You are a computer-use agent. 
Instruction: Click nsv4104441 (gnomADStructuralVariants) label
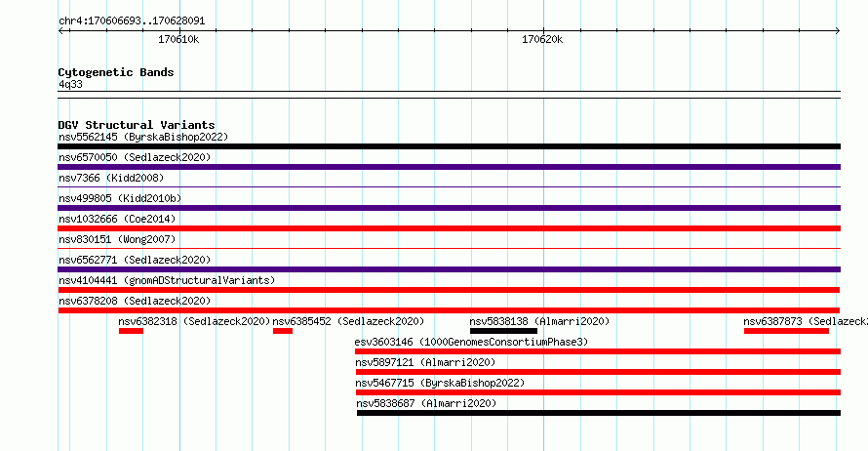click(167, 280)
